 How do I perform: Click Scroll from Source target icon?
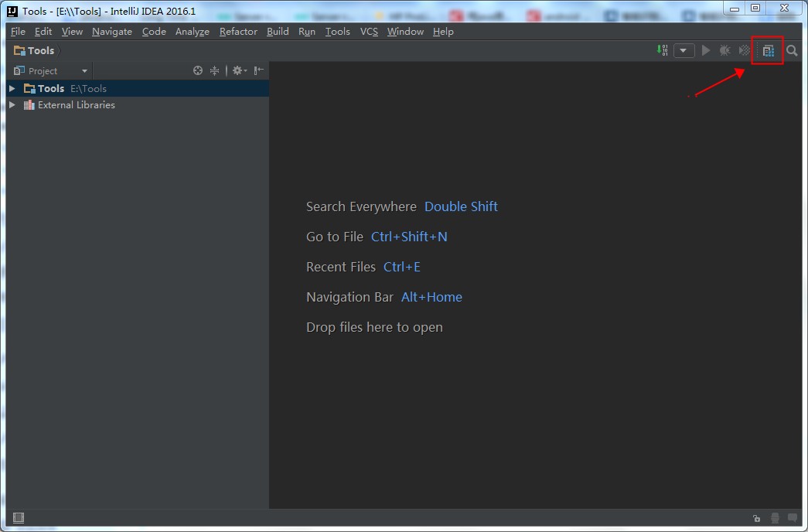pyautogui.click(x=198, y=70)
